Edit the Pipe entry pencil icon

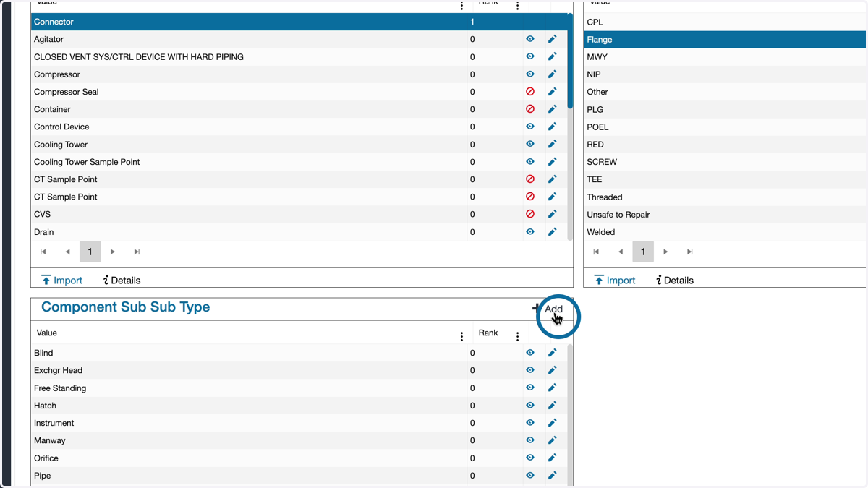[x=552, y=476]
